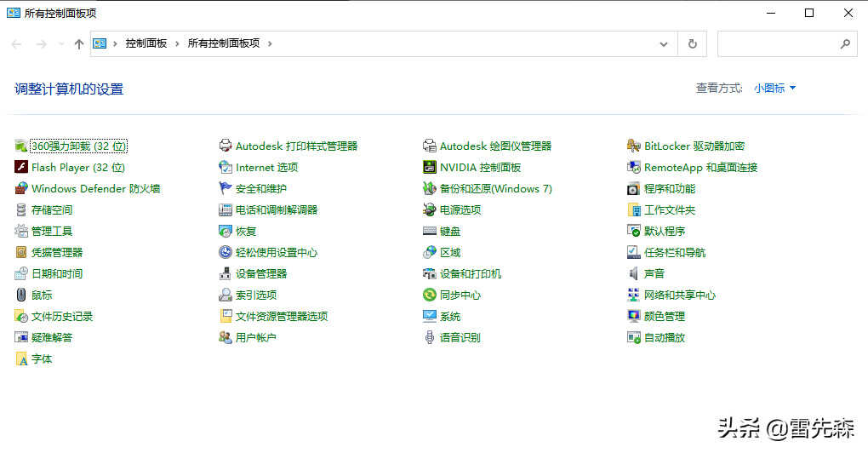Open the 键盘 keyboard icon
Viewport: 868px width, 453px height.
pyautogui.click(x=430, y=231)
